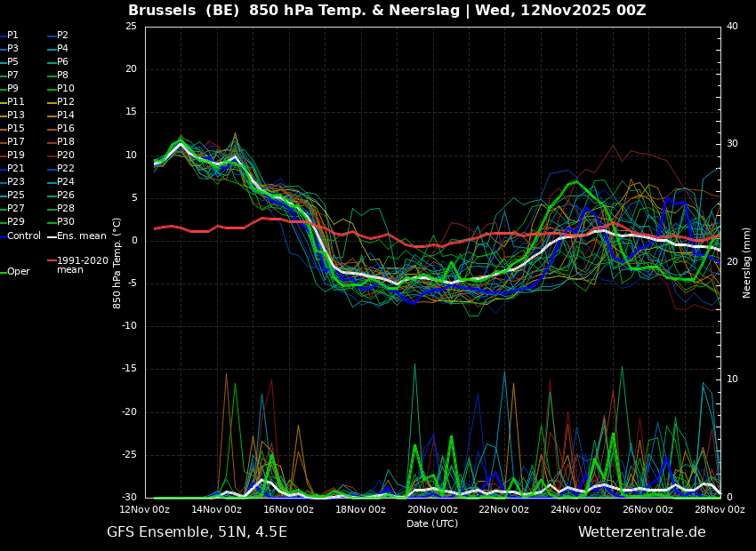756x551 pixels.
Task: Open the Wetterzentrale.de link text
Action: point(641,532)
